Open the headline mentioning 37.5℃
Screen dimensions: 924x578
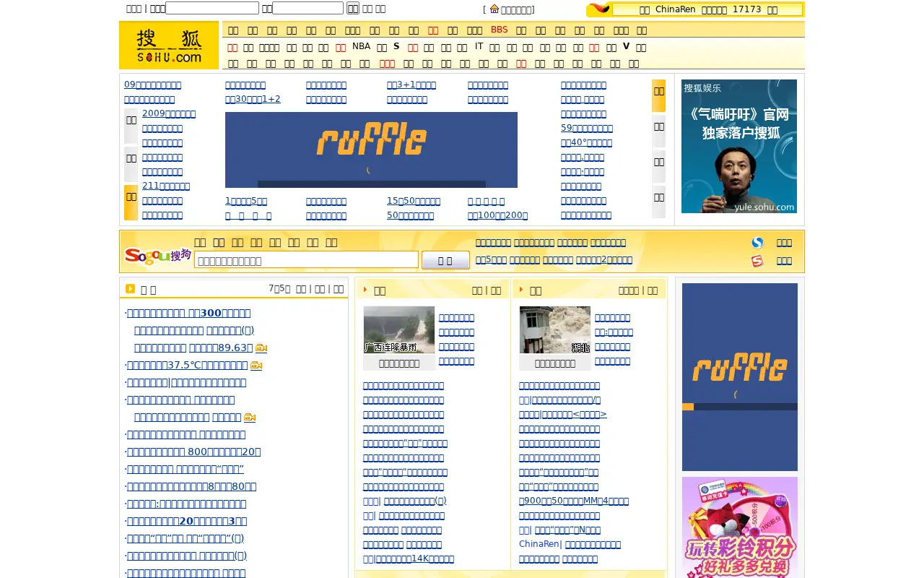pyautogui.click(x=188, y=366)
